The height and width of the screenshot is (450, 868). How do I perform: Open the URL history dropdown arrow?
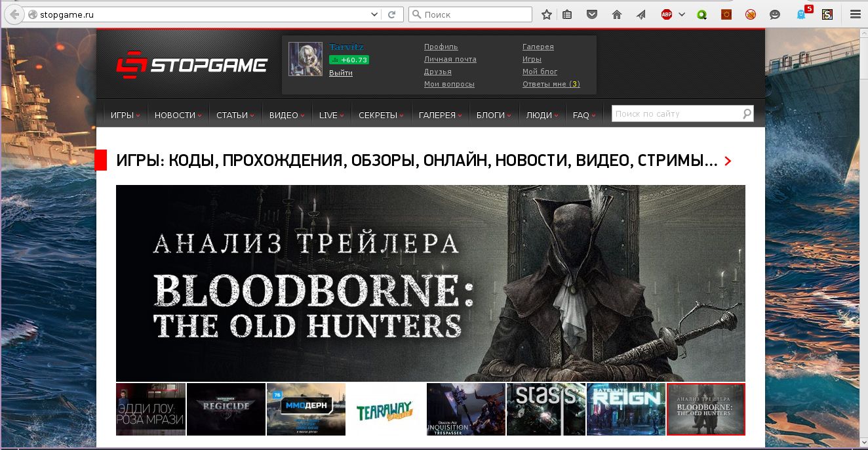[x=374, y=14]
